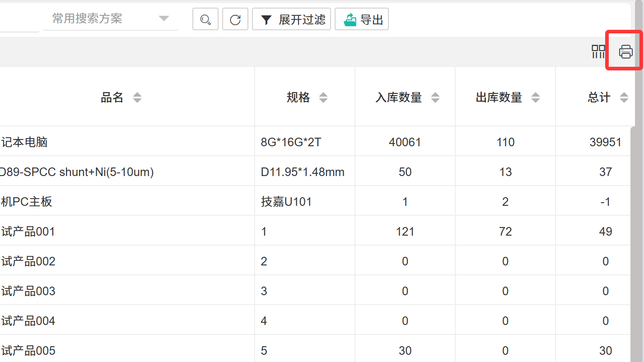Click the 39951 total cell
The image size is (644, 362).
tap(605, 142)
